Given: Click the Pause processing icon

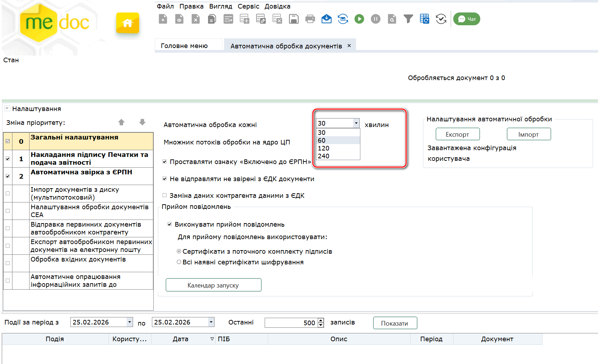Looking at the screenshot, I should pos(375,19).
